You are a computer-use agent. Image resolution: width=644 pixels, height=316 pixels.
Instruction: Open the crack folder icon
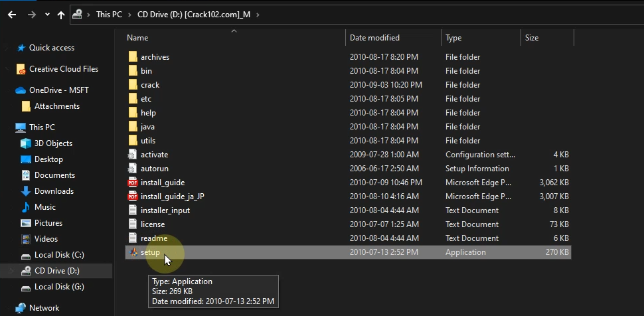click(133, 85)
